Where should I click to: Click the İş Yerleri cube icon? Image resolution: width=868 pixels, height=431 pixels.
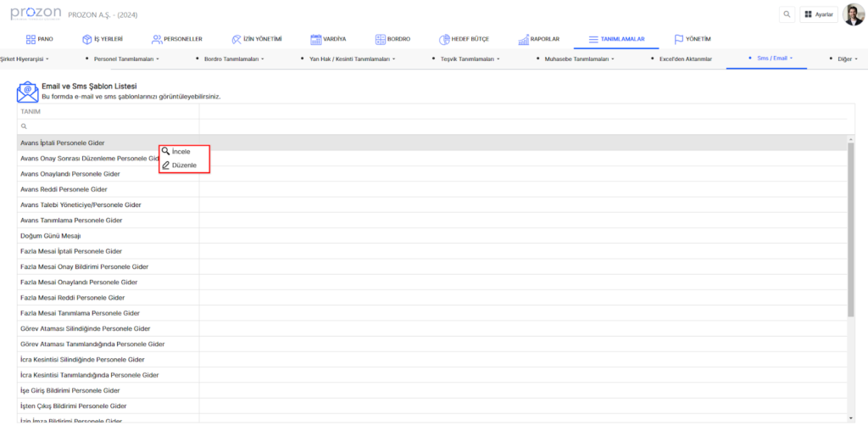pos(86,39)
